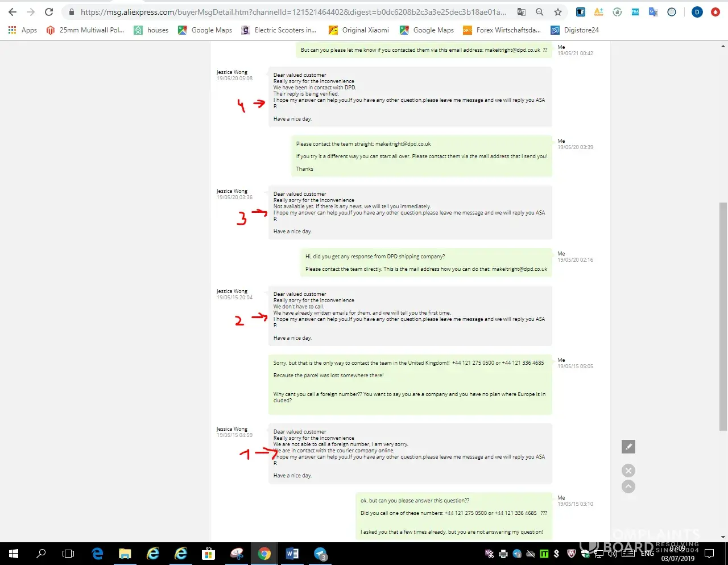Click 'Not available yet' message line

[352, 207]
